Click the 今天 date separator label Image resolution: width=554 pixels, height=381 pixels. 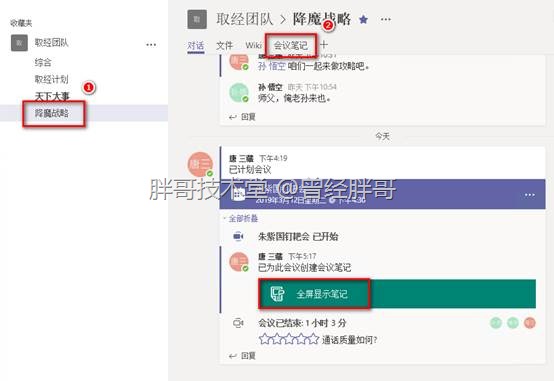(383, 136)
